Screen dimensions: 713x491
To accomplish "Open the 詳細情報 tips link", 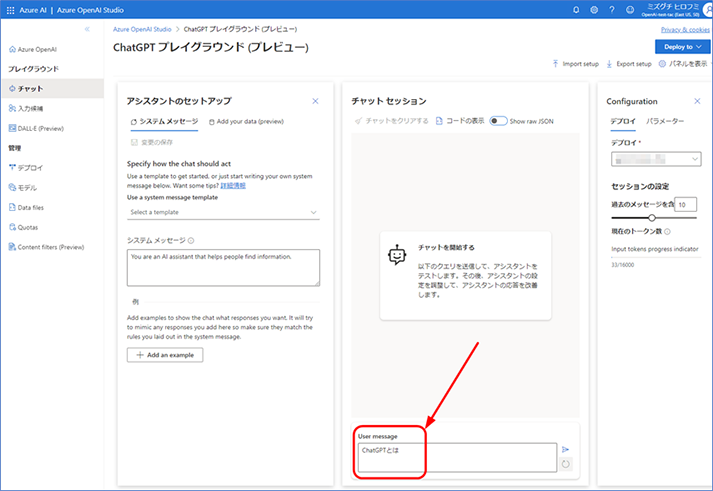I will pyautogui.click(x=233, y=185).
